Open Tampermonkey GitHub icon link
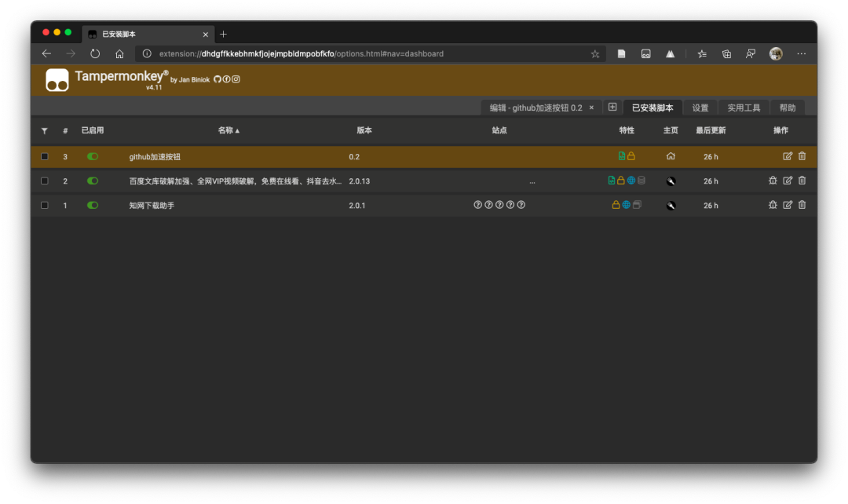The width and height of the screenshot is (848, 504). (x=217, y=79)
